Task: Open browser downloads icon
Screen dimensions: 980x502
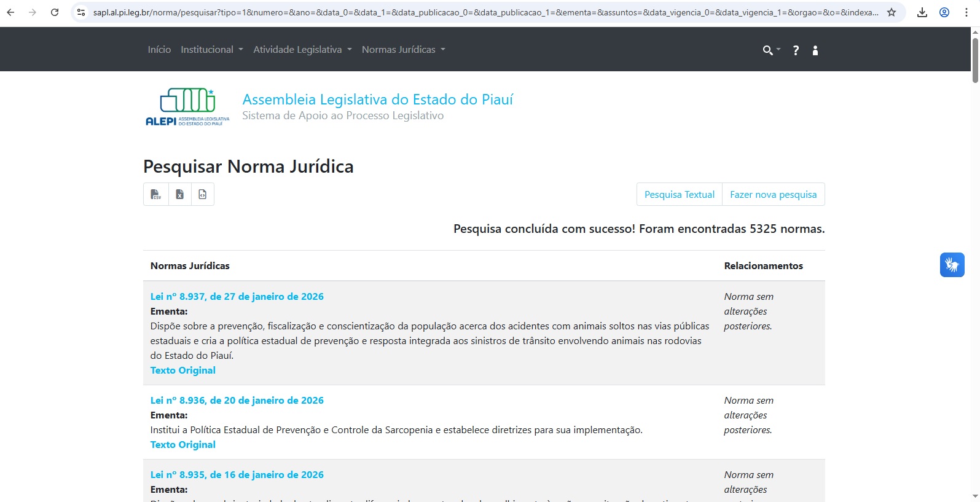Action: [922, 12]
